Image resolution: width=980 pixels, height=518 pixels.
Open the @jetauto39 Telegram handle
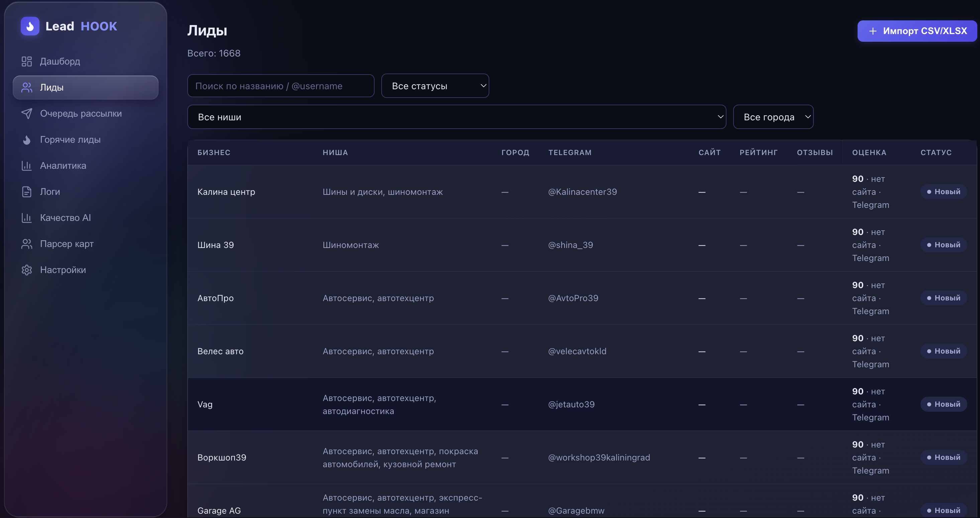(571, 404)
